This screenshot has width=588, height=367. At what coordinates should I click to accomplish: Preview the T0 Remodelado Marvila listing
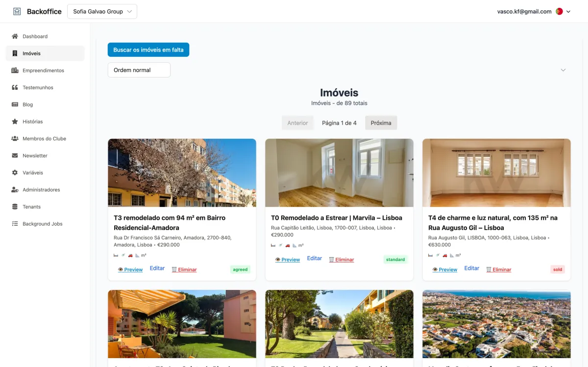pyautogui.click(x=288, y=260)
